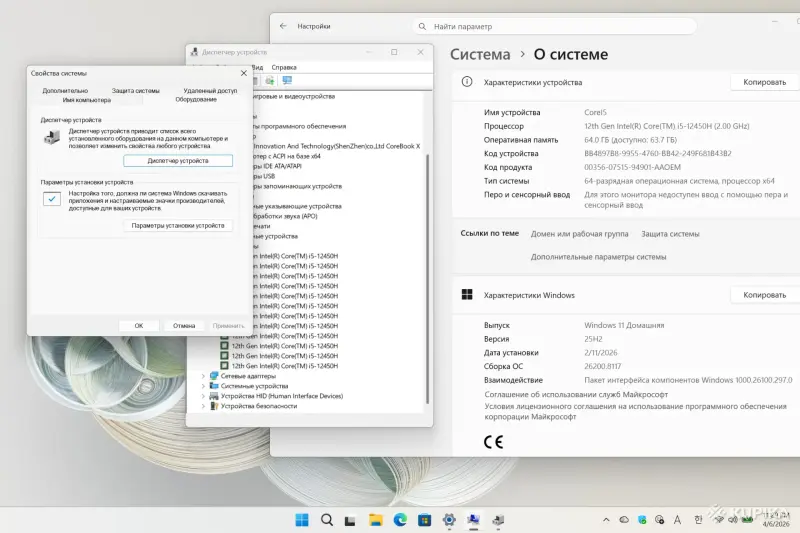Select the 26200.8117 build number value
This screenshot has width=800, height=533.
(x=602, y=366)
